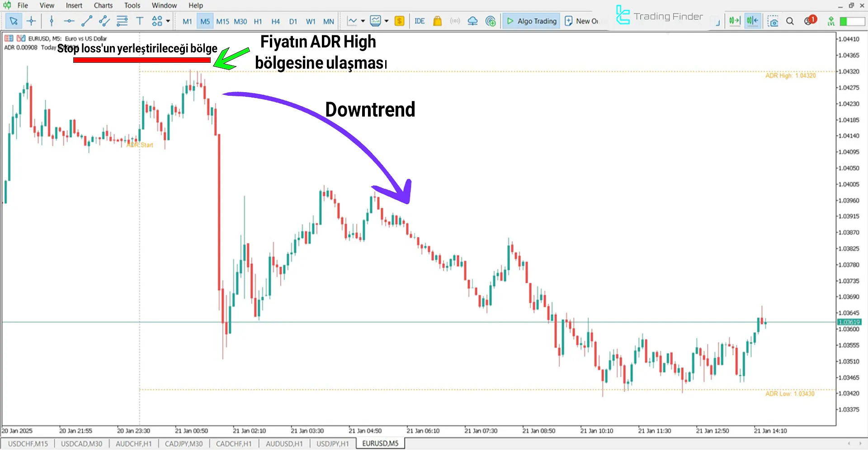Expand the shapes tool dropdown
Image resolution: width=868 pixels, height=450 pixels.
pyautogui.click(x=167, y=21)
